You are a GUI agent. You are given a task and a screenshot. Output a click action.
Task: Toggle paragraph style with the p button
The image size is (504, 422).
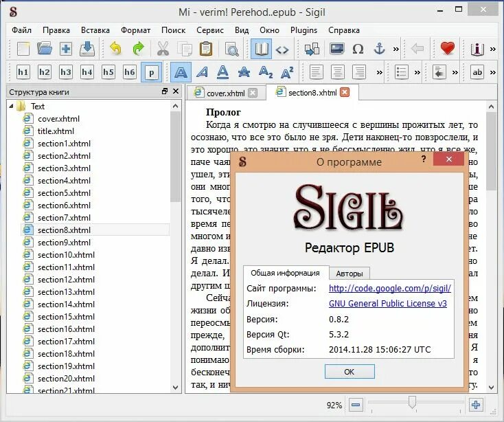pyautogui.click(x=151, y=72)
